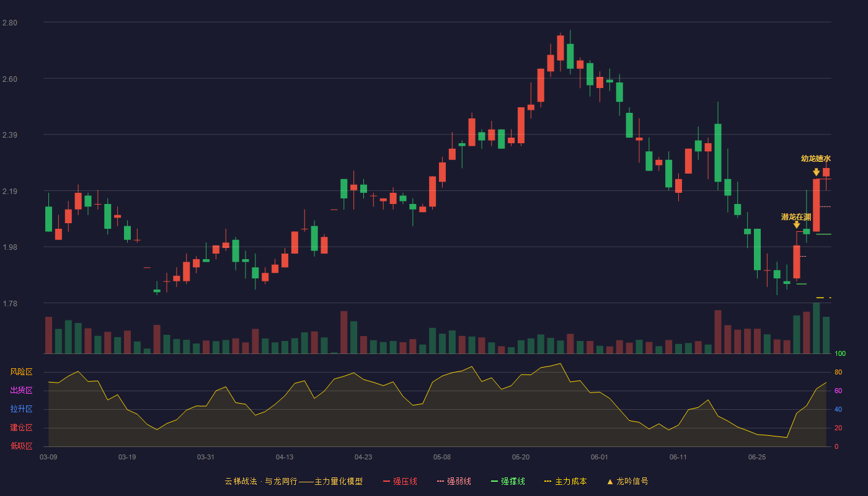Click the 06-11 date label
This screenshot has width=868, height=496.
(678, 457)
